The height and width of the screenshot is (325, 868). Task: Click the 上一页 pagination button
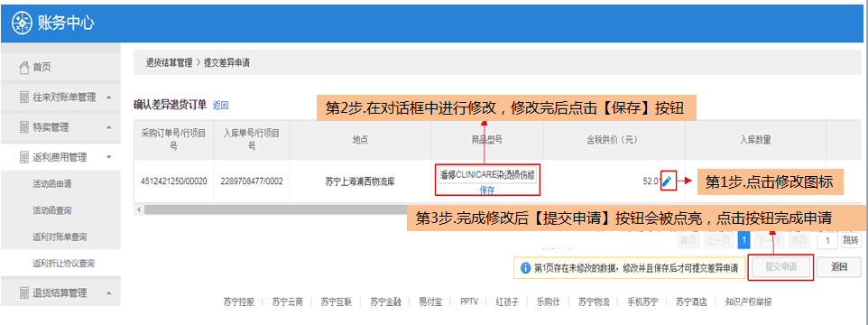(718, 240)
